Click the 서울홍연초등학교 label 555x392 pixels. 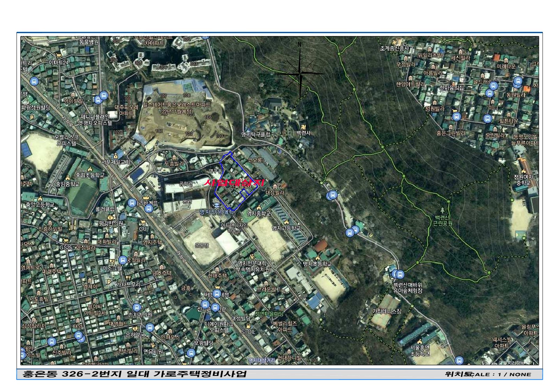(420, 350)
